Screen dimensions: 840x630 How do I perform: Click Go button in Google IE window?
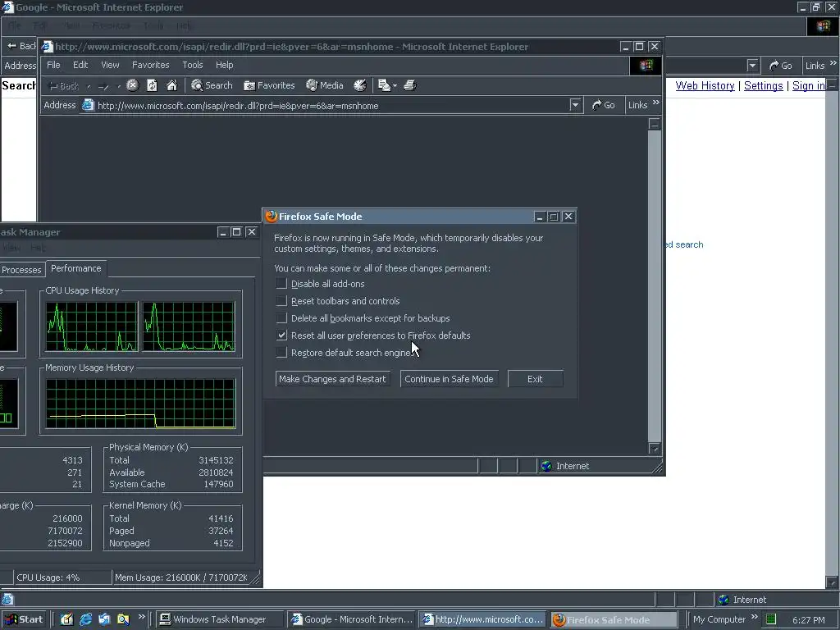click(780, 66)
